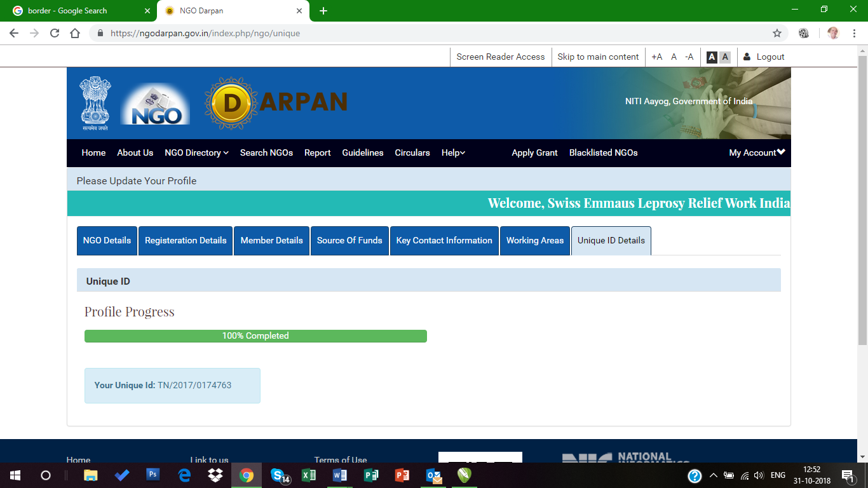Bookmark this page with the star
868x488 pixels.
776,33
